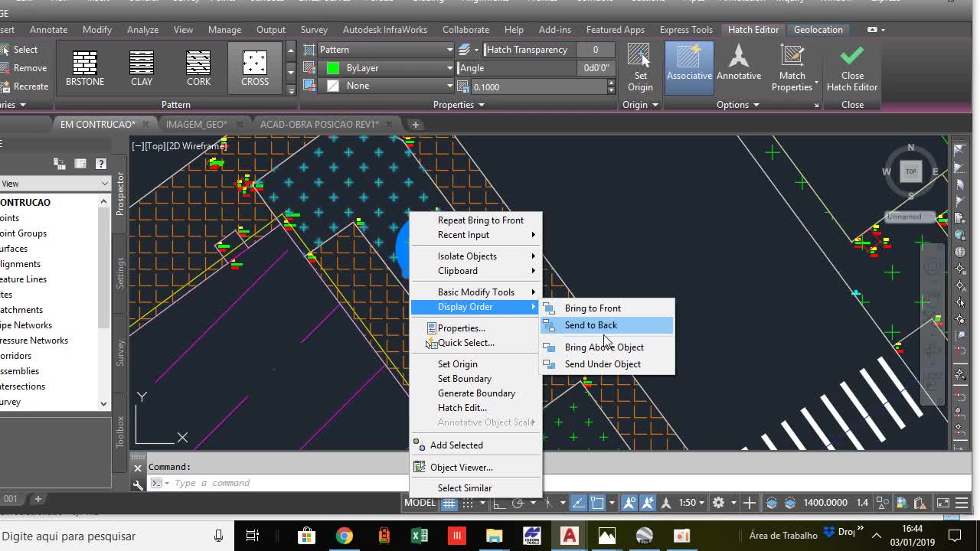This screenshot has width=980, height=551.
Task: Click the ViewCube TOP face
Action: (x=911, y=171)
